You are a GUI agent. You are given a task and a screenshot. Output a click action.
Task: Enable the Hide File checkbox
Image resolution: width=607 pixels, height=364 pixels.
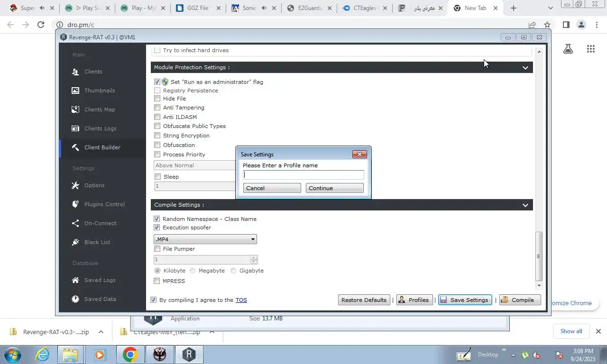coord(157,99)
